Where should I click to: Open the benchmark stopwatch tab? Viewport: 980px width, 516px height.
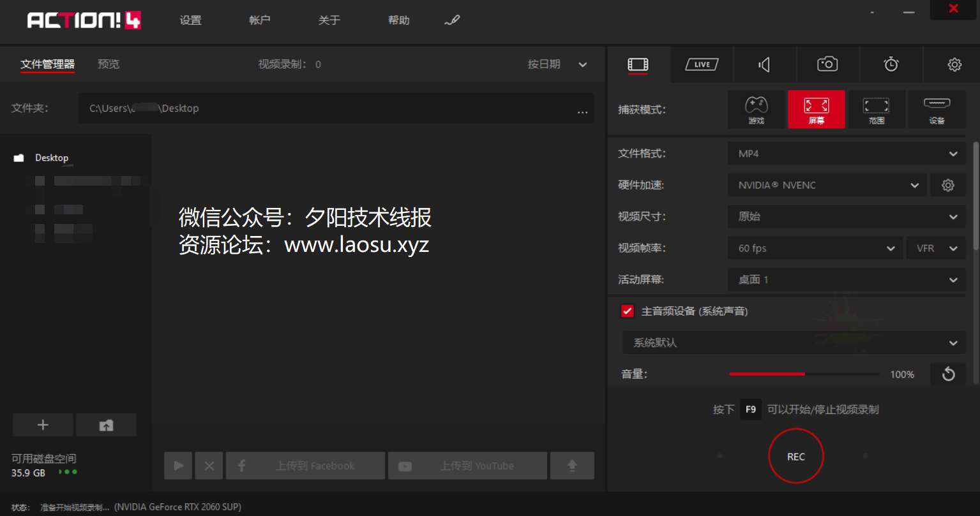point(891,64)
